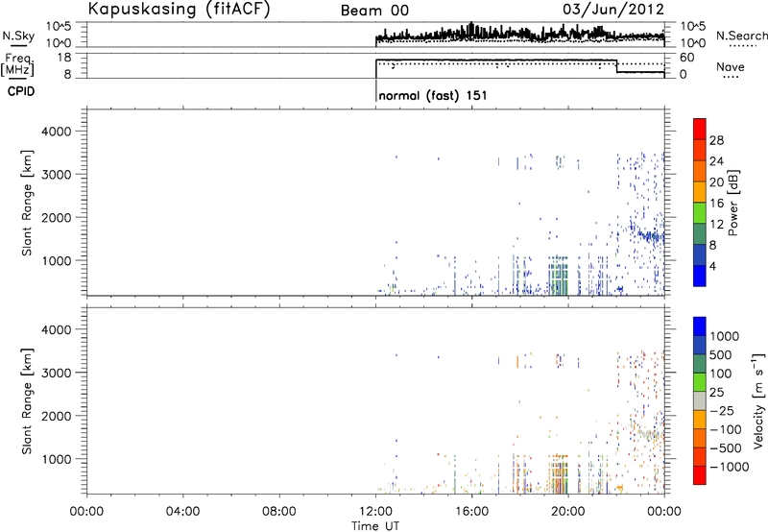Click the Velocity [m s-1] axis label
Viewport: 768px width, 532px height.
coord(758,400)
